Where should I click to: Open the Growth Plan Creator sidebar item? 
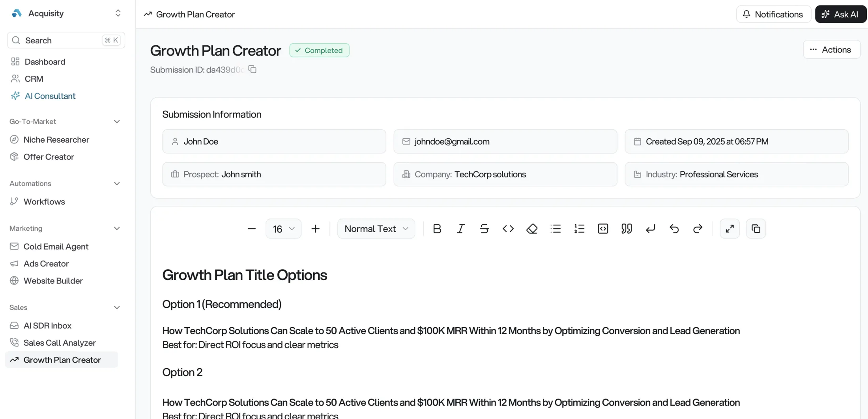[62, 359]
